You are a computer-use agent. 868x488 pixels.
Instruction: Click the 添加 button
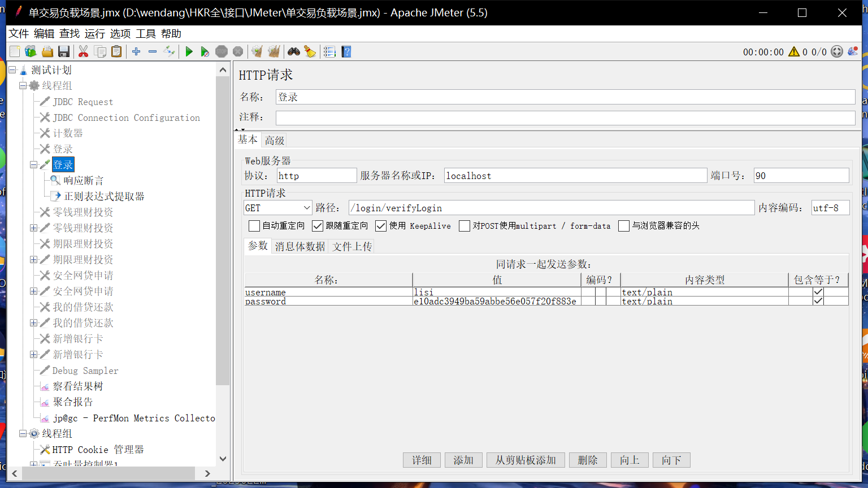pyautogui.click(x=463, y=460)
